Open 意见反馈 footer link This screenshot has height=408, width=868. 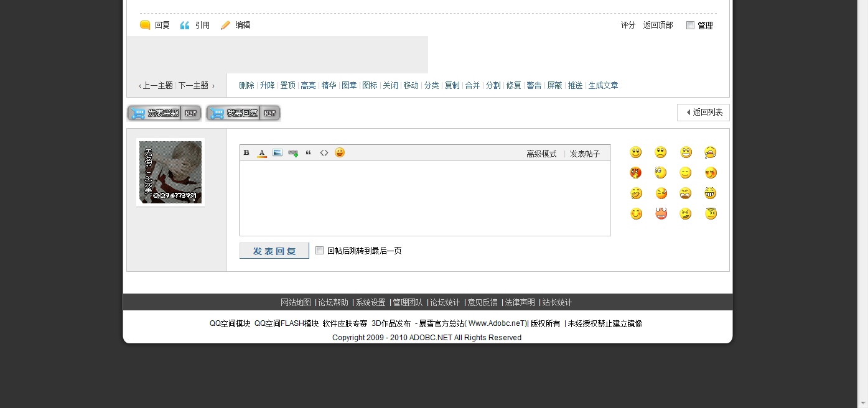482,303
